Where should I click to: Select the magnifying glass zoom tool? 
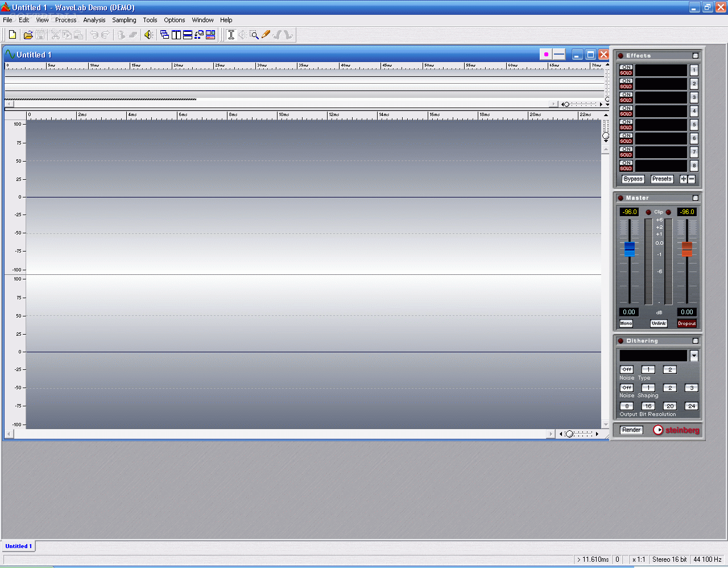(254, 35)
